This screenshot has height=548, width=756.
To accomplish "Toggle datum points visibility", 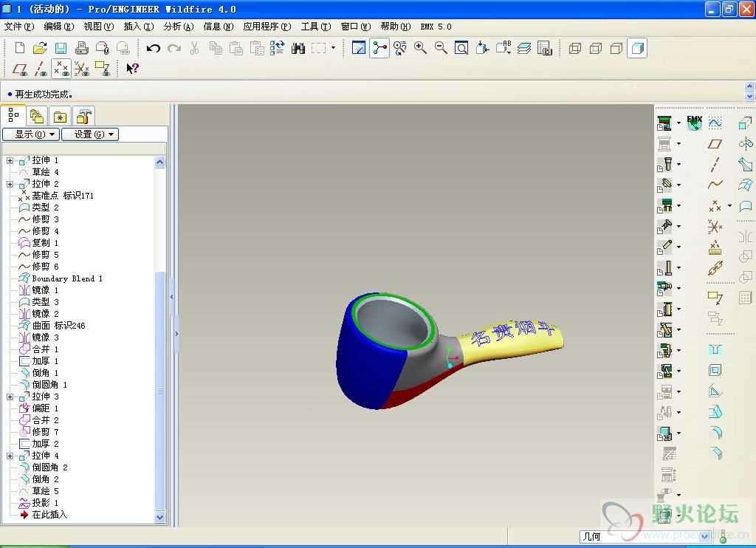I will (61, 69).
